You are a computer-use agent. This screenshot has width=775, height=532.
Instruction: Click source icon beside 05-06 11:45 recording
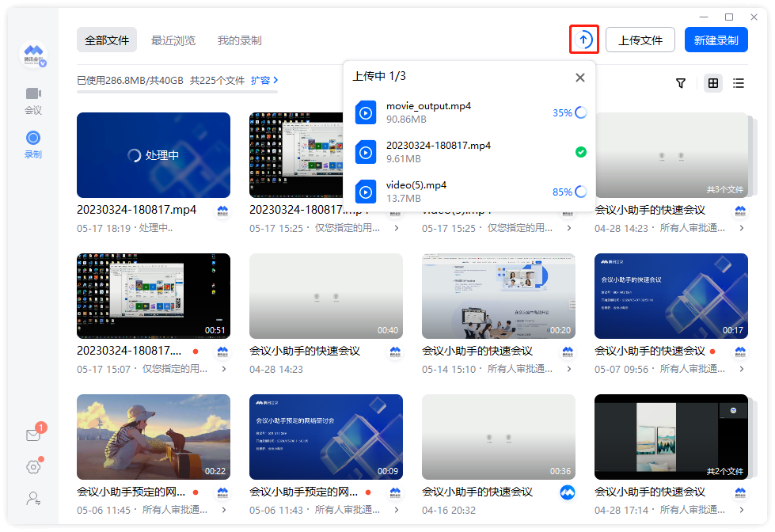(223, 492)
